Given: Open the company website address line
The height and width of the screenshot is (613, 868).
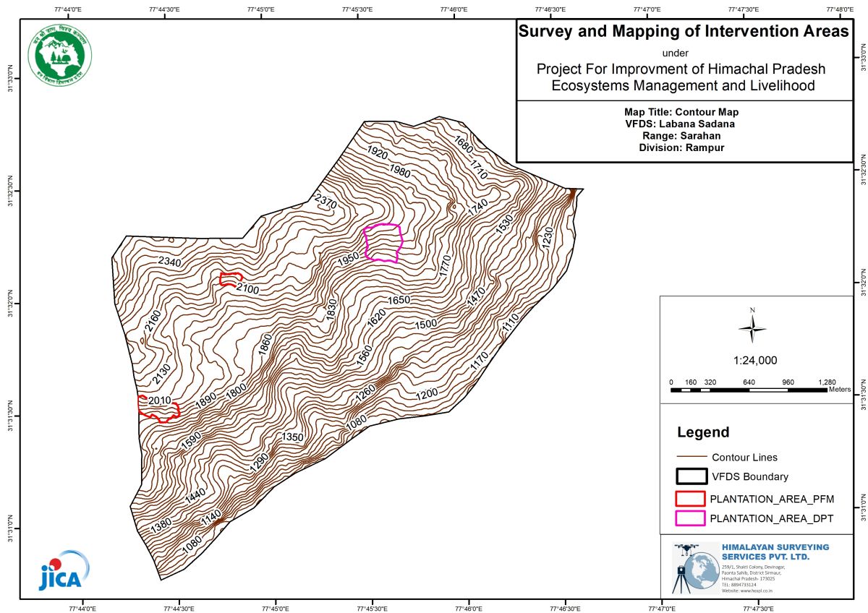Looking at the screenshot, I should pyautogui.click(x=749, y=591).
